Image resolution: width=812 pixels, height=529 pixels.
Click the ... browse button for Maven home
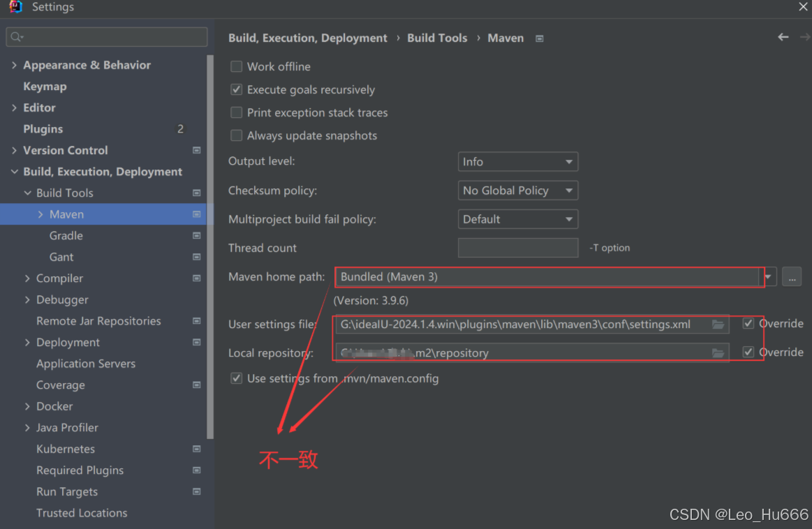[x=792, y=277]
